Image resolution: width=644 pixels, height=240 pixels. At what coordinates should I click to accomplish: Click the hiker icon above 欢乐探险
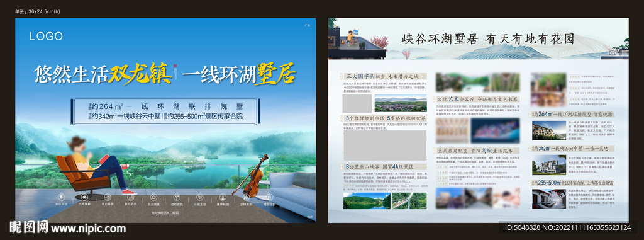(x=62, y=197)
